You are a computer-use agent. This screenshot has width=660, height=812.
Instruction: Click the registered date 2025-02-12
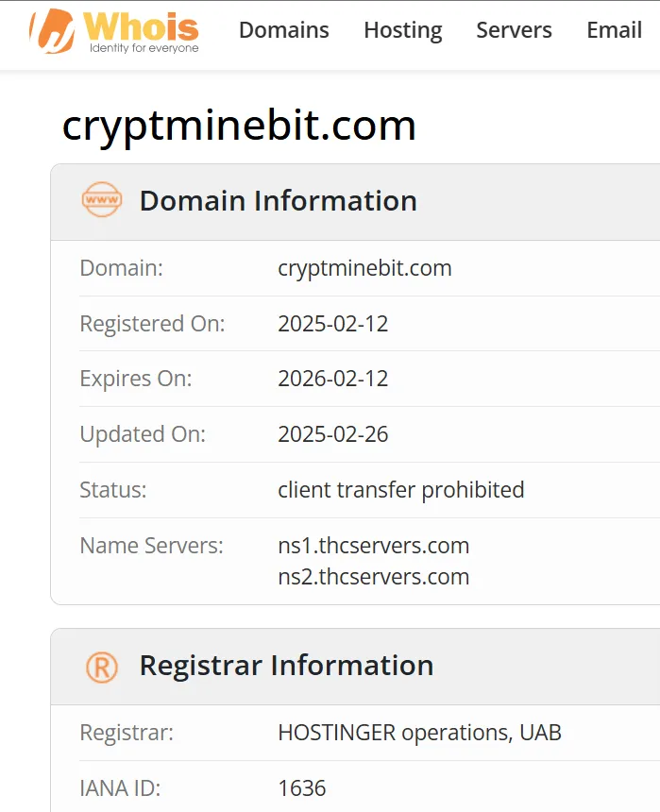click(332, 324)
